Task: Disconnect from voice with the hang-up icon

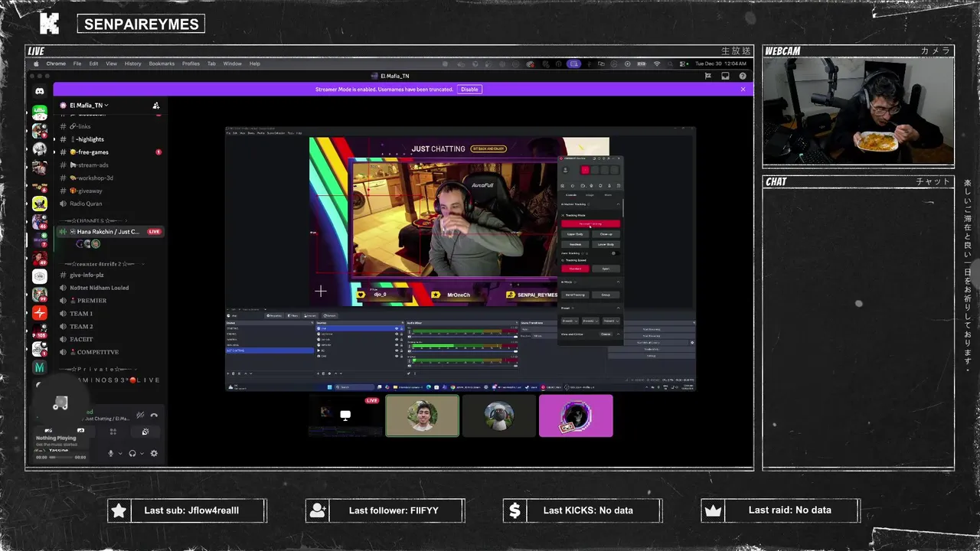Action: (x=154, y=416)
